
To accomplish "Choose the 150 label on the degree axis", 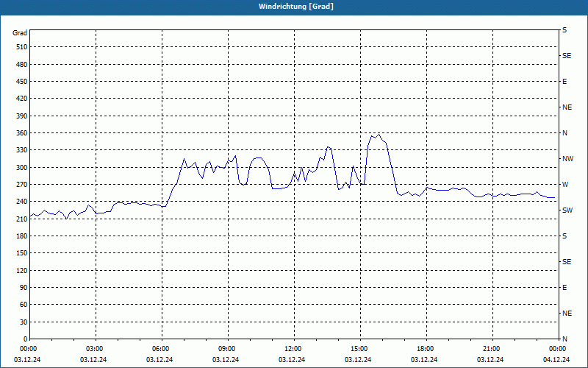I will point(22,253).
